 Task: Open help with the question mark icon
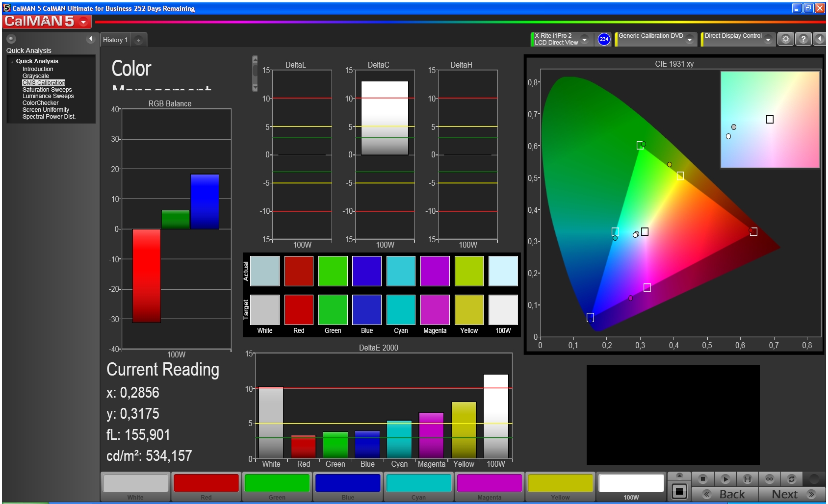[803, 39]
